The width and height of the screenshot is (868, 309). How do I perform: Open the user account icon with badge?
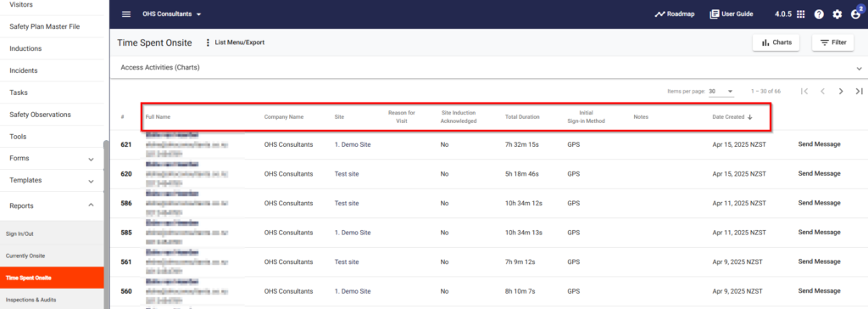(856, 14)
